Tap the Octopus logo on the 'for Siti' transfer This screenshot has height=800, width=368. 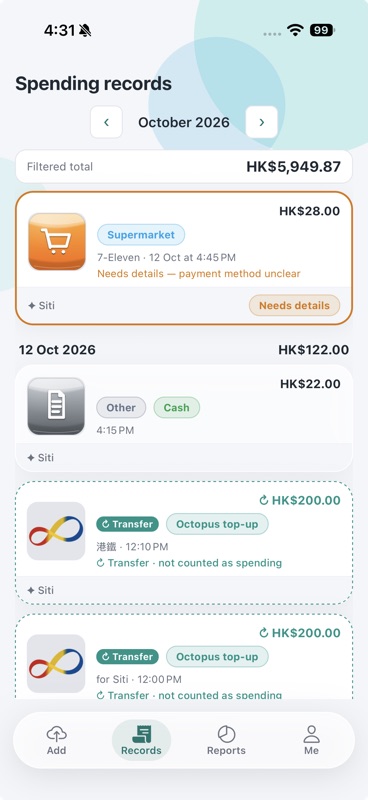pyautogui.click(x=56, y=663)
